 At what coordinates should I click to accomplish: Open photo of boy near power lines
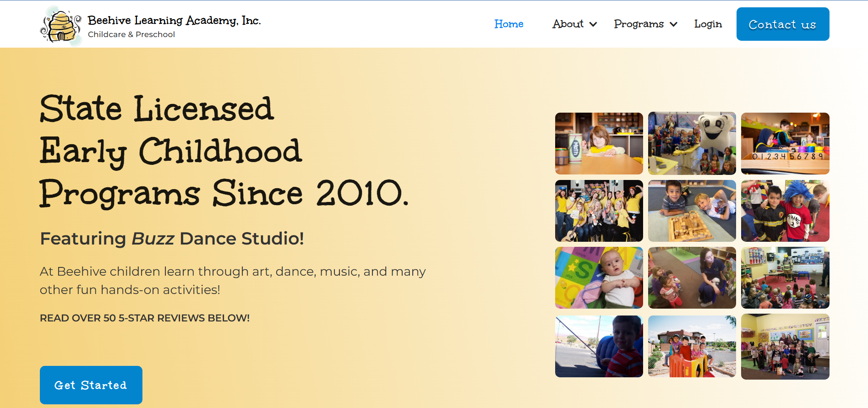click(599, 346)
